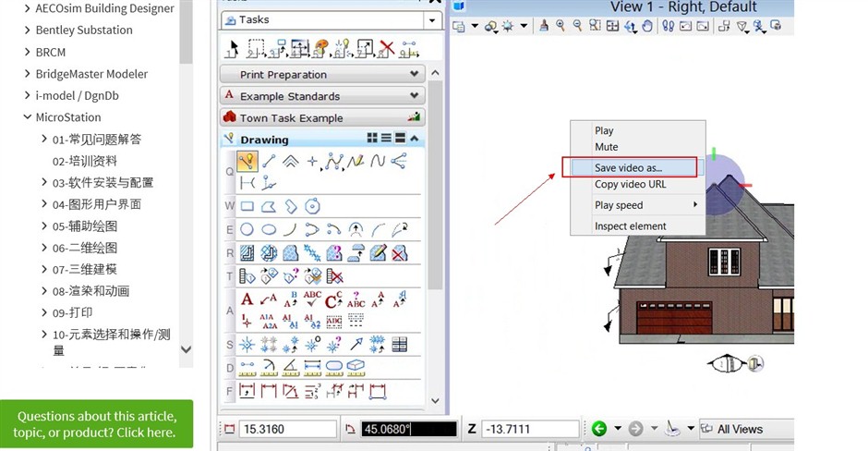Image resolution: width=868 pixels, height=451 pixels.
Task: Open the BRCM tree link
Action: [51, 52]
